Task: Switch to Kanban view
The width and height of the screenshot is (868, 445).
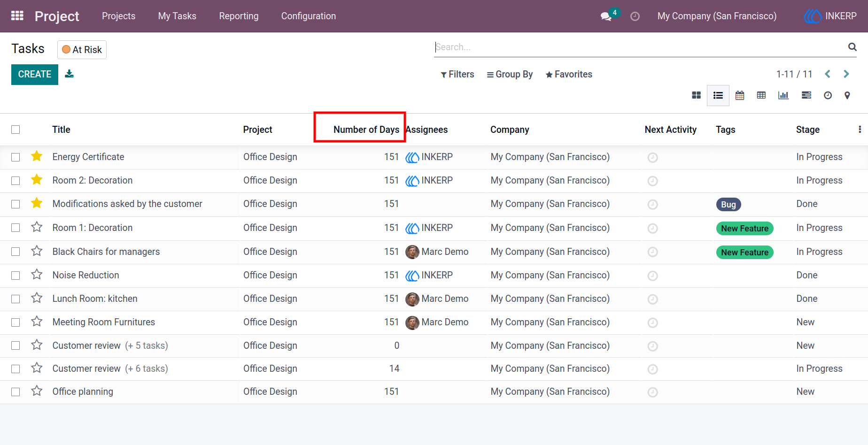Action: tap(696, 95)
